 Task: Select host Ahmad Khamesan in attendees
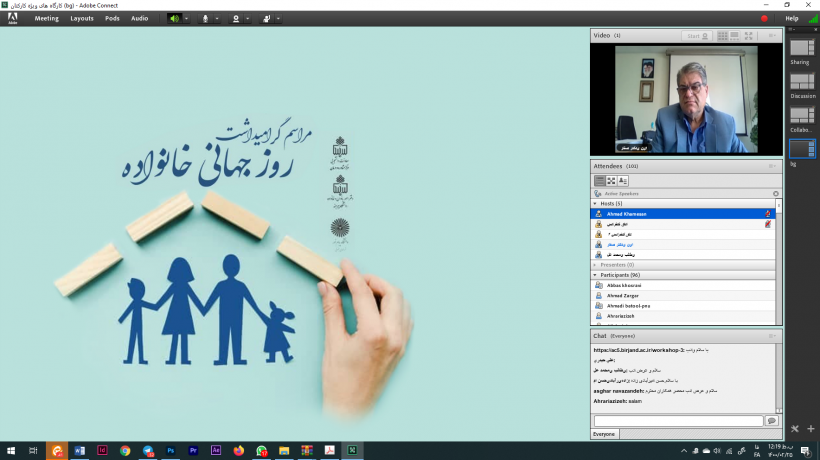tap(683, 214)
